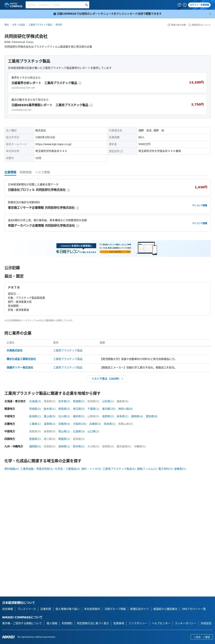The height and width of the screenshot is (644, 215).
Task: Open footer プレスリリース link
Action: (26, 609)
